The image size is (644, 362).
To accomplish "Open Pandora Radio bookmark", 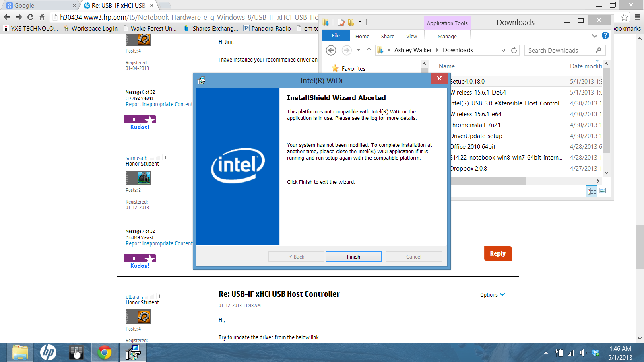I will [267, 28].
